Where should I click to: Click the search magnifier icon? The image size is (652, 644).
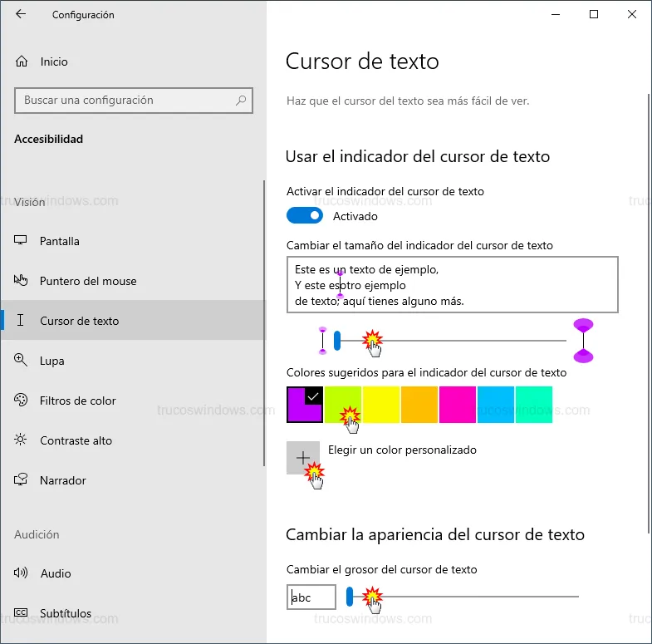pyautogui.click(x=241, y=101)
